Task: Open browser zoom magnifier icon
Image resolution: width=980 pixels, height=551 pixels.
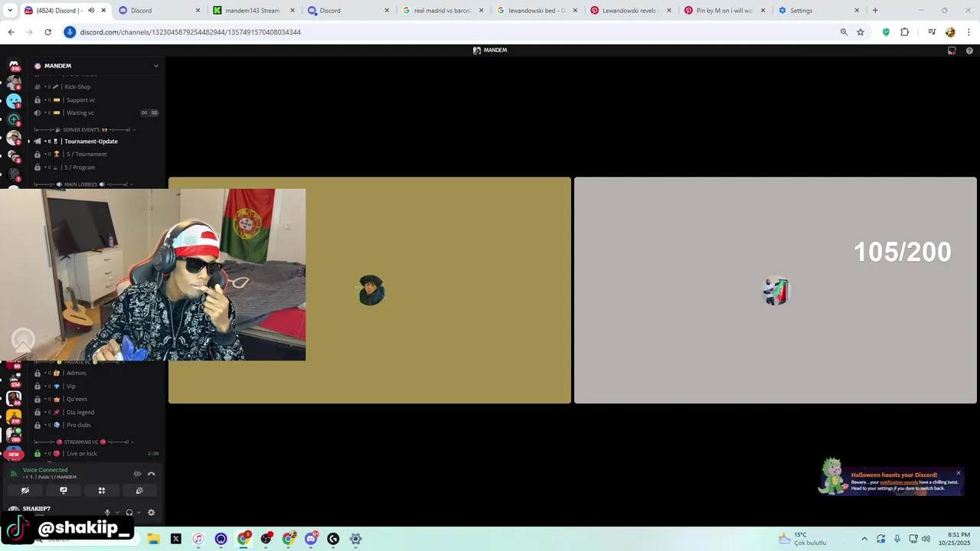Action: pos(844,32)
